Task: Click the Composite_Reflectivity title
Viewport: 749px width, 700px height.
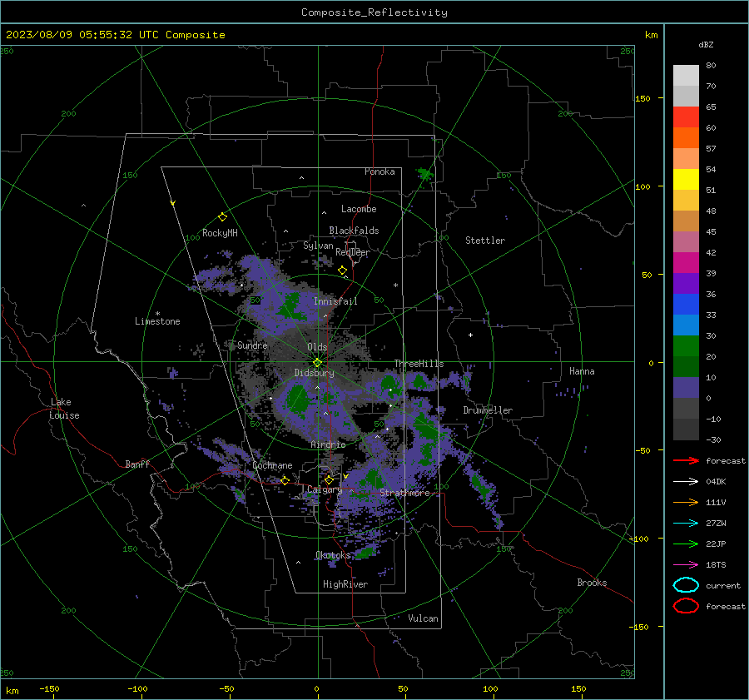Action: (x=374, y=12)
